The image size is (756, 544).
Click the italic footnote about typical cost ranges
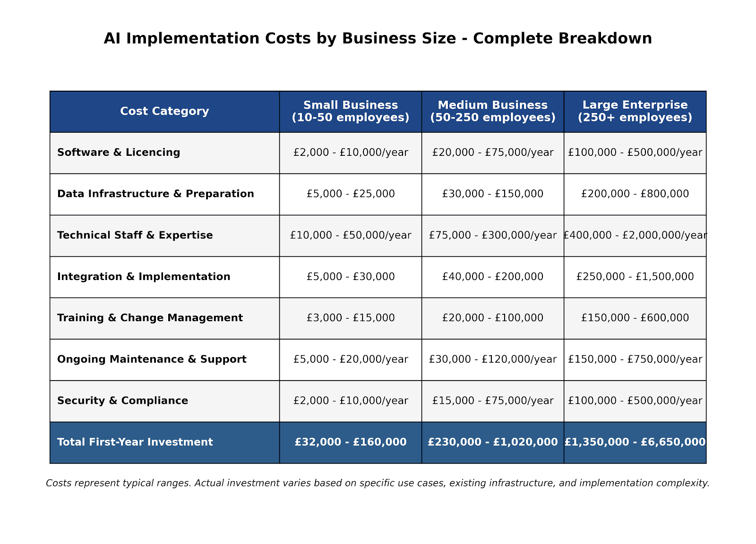378,483
